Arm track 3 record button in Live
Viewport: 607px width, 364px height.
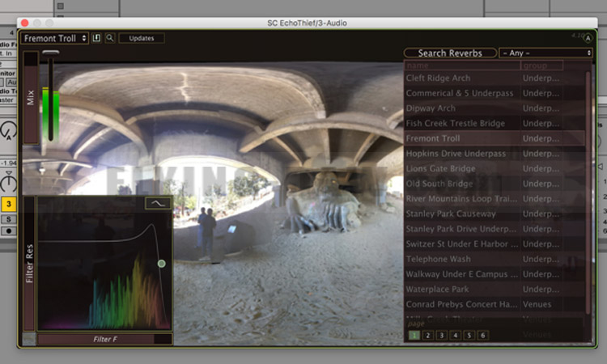(9, 231)
